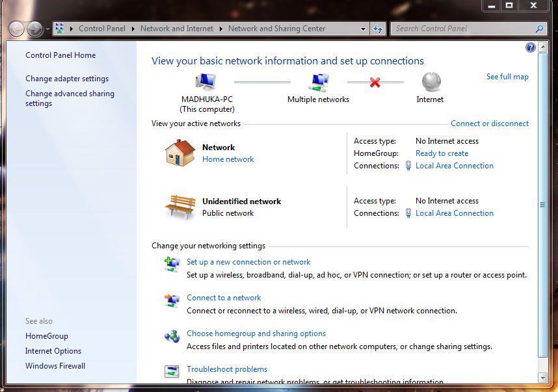Open Local Area Connection for the home Network
Viewport: 558px width, 392px height.
tap(454, 166)
